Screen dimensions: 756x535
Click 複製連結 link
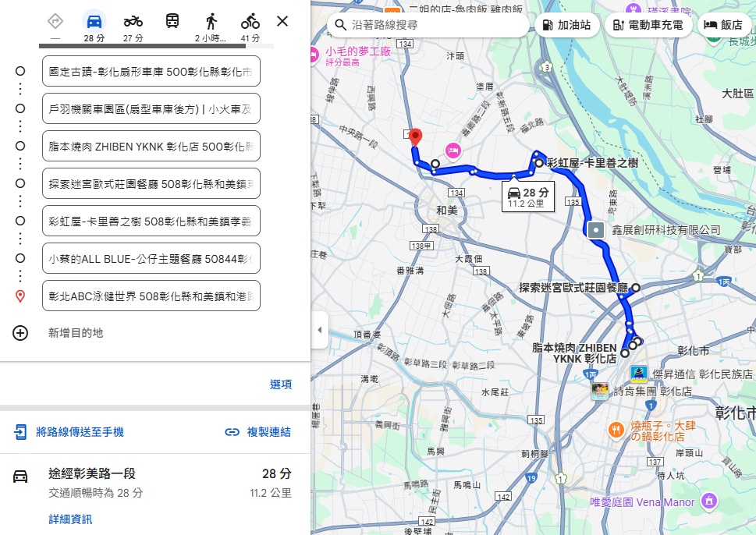click(269, 432)
